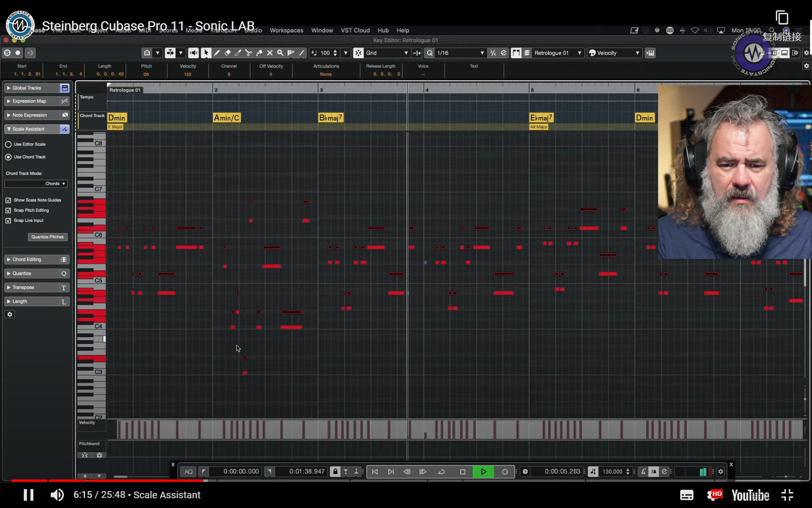
Task: Toggle Snap Pitch Editing checkbox
Action: [8, 210]
